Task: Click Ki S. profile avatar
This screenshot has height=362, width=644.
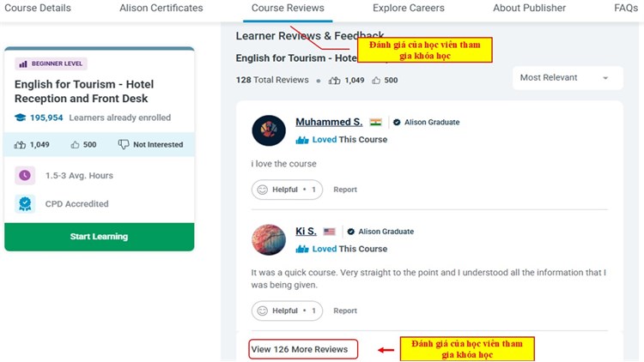Action: click(269, 239)
